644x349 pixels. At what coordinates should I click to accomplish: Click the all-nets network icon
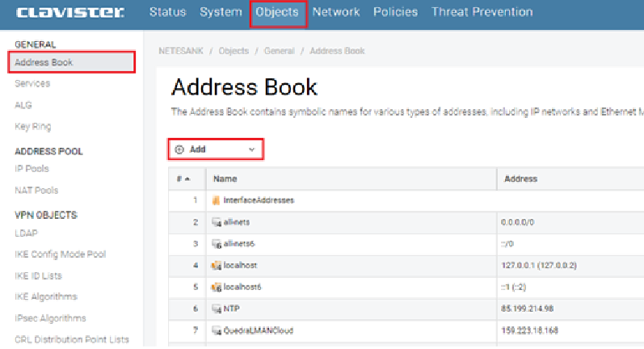(x=217, y=221)
